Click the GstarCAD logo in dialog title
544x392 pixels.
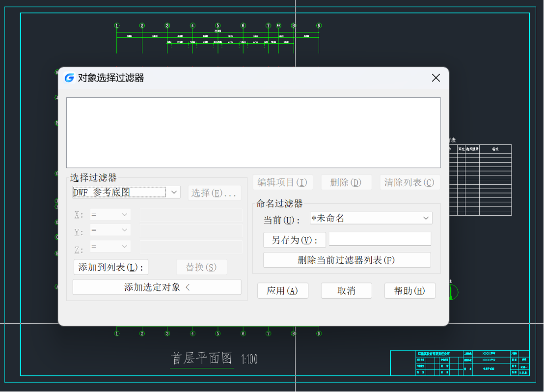pos(69,78)
